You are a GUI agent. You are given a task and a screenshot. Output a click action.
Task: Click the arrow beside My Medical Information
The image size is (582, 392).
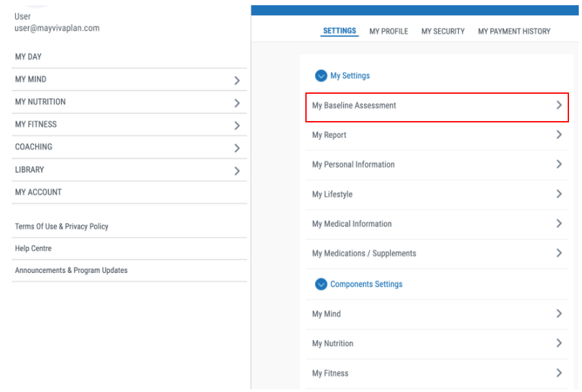pos(559,224)
